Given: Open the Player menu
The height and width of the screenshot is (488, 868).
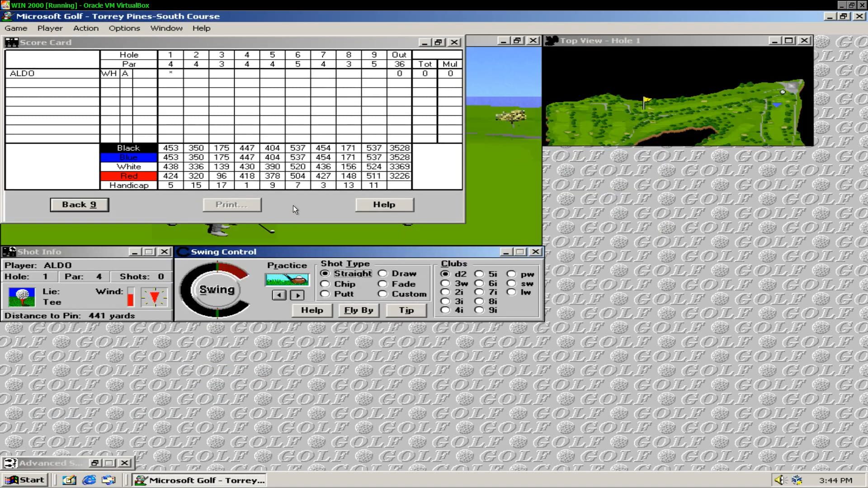Looking at the screenshot, I should [50, 28].
